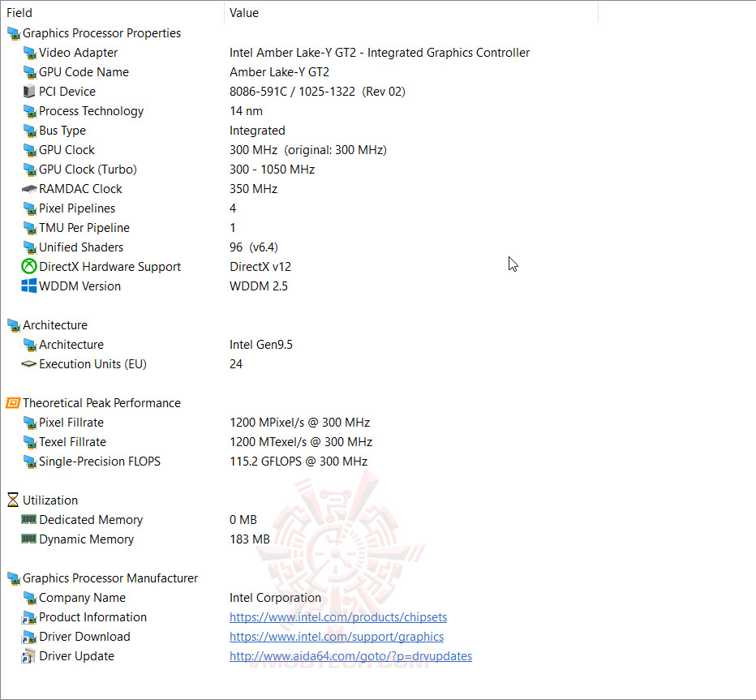
Task: Click the Pixel Fillrate icon
Action: tap(29, 423)
